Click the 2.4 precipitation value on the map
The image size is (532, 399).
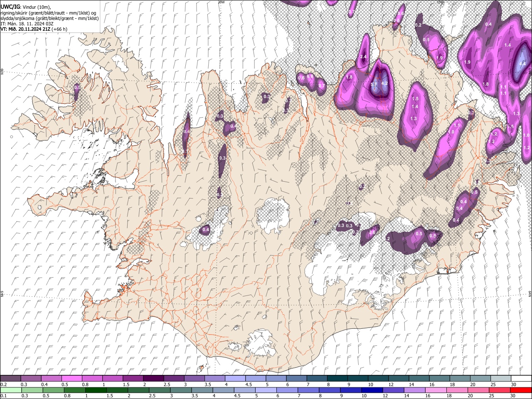click(363, 57)
